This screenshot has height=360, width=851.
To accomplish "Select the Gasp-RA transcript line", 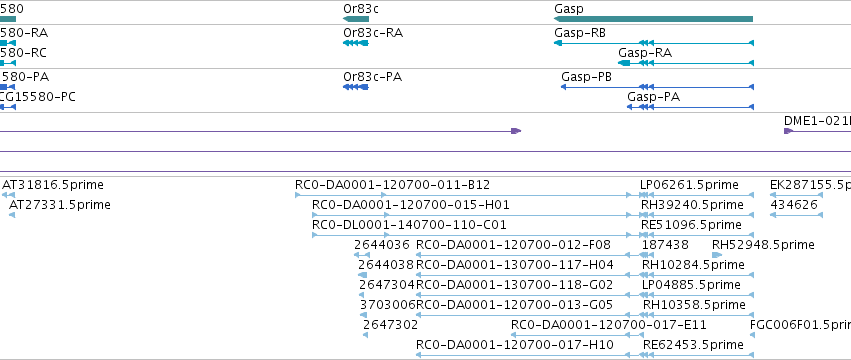I will (686, 63).
